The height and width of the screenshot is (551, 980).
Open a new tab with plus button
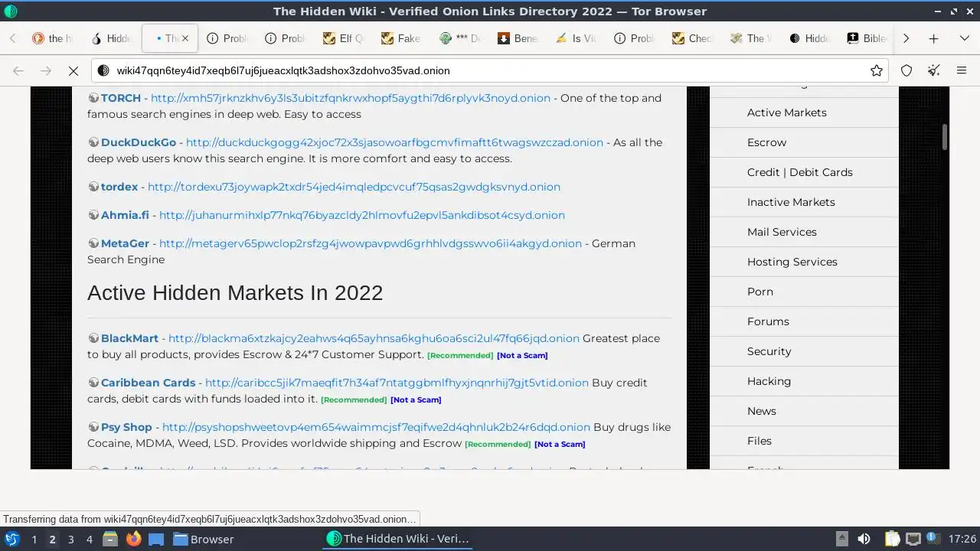click(x=933, y=38)
